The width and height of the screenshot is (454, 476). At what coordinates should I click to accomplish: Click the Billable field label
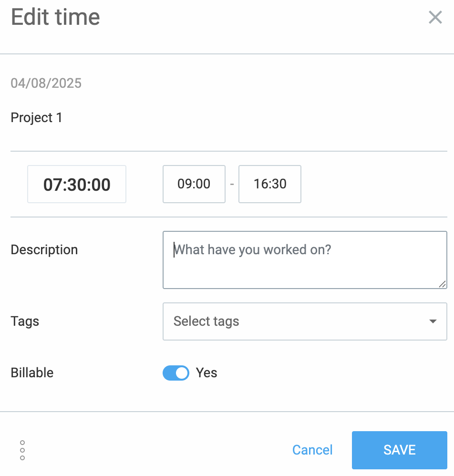(32, 373)
